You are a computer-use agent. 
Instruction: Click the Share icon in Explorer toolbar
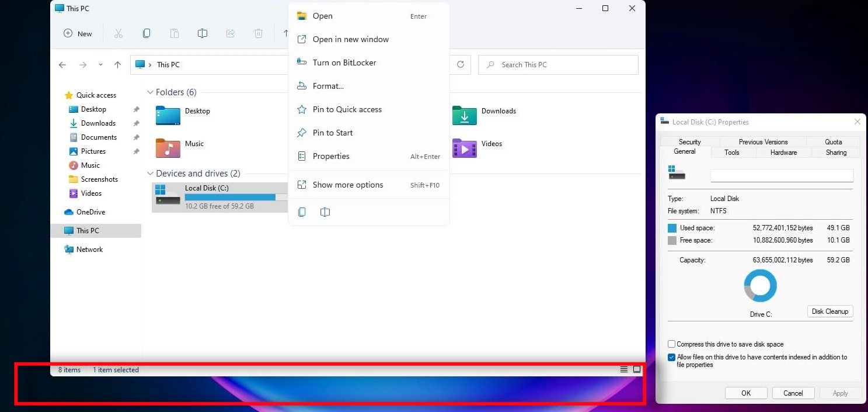click(231, 33)
